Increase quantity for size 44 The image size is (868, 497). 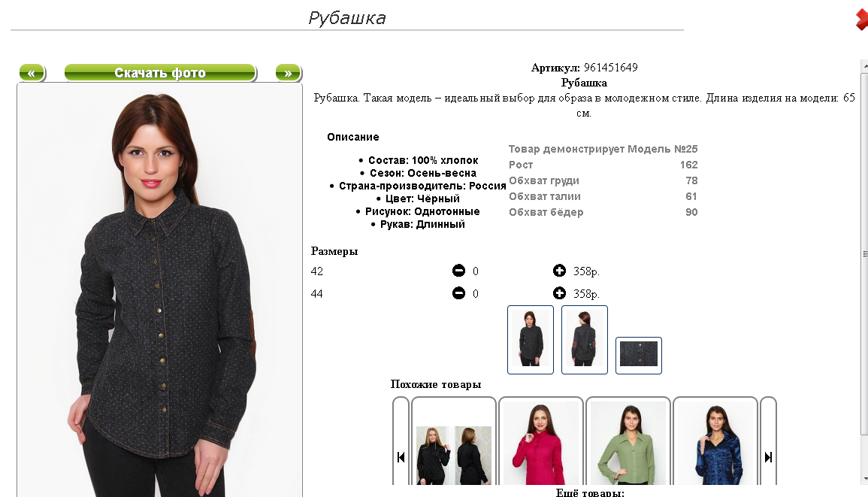[x=559, y=293]
